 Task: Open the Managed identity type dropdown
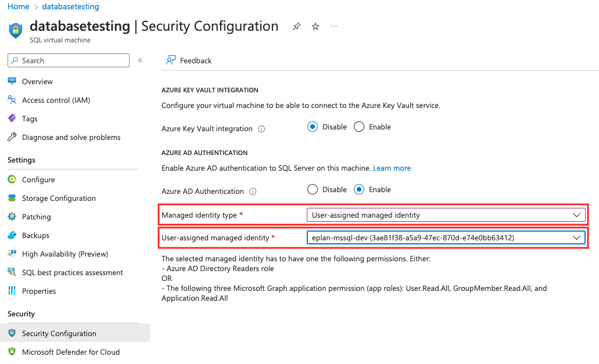click(446, 215)
